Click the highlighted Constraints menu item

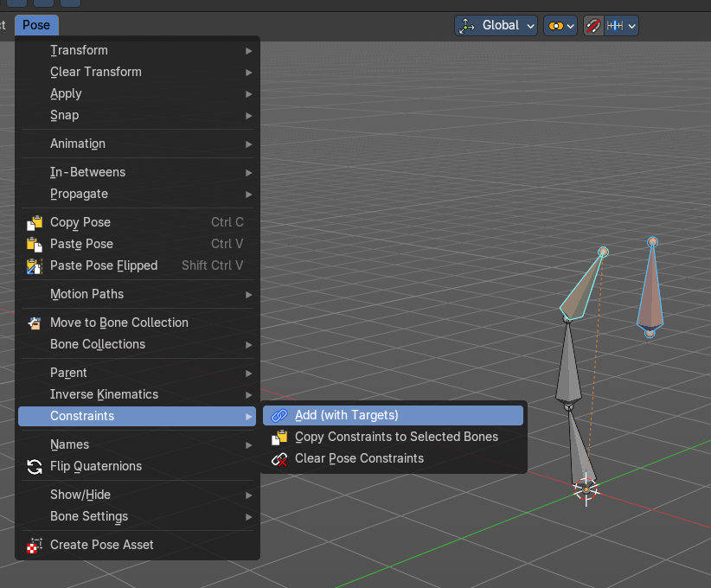(138, 416)
